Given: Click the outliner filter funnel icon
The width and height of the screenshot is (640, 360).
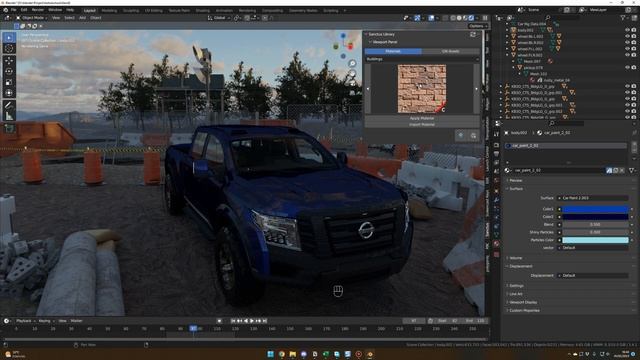Looking at the screenshot, I should click(x=623, y=18).
